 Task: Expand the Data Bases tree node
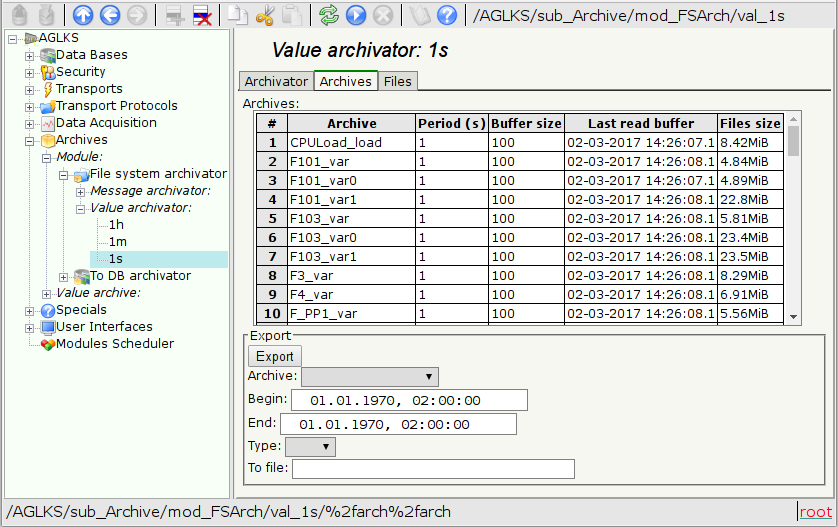30,56
